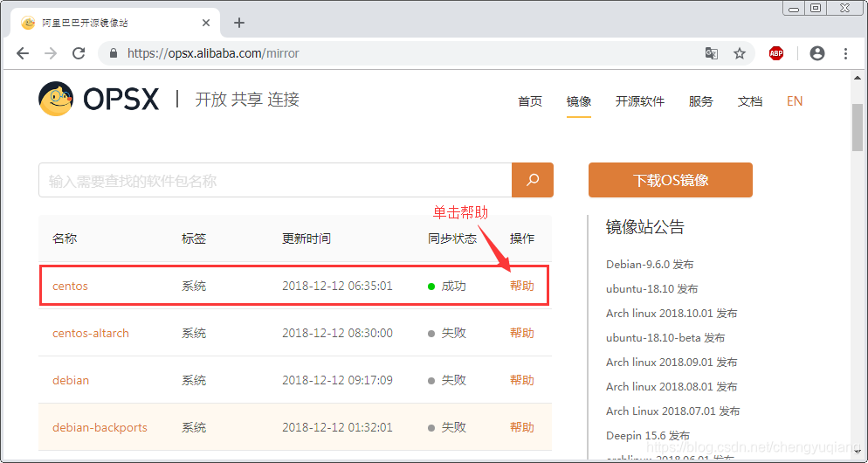Maximize the browser window
The height and width of the screenshot is (463, 868).
coord(816,8)
